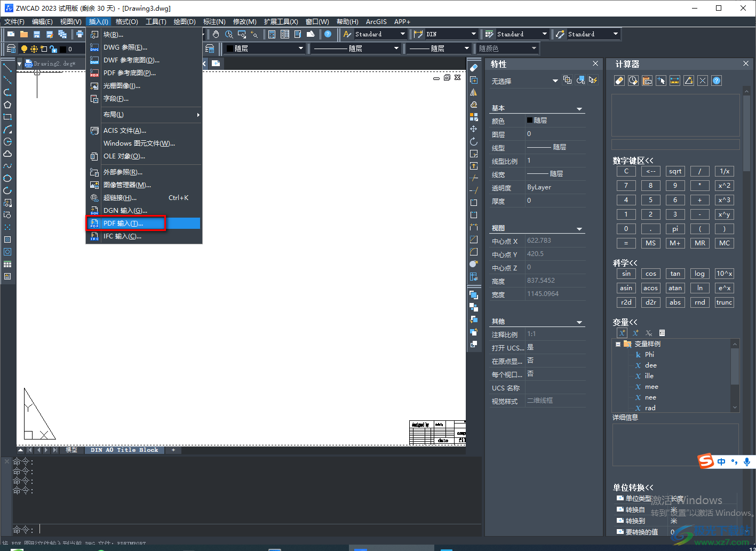Select the Spline curve tool

pyautogui.click(x=7, y=166)
